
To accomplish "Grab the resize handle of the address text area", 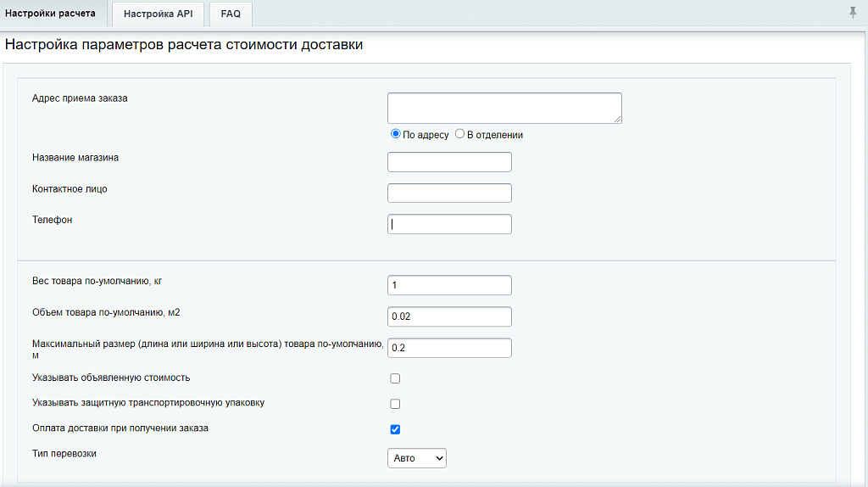I will (x=618, y=120).
